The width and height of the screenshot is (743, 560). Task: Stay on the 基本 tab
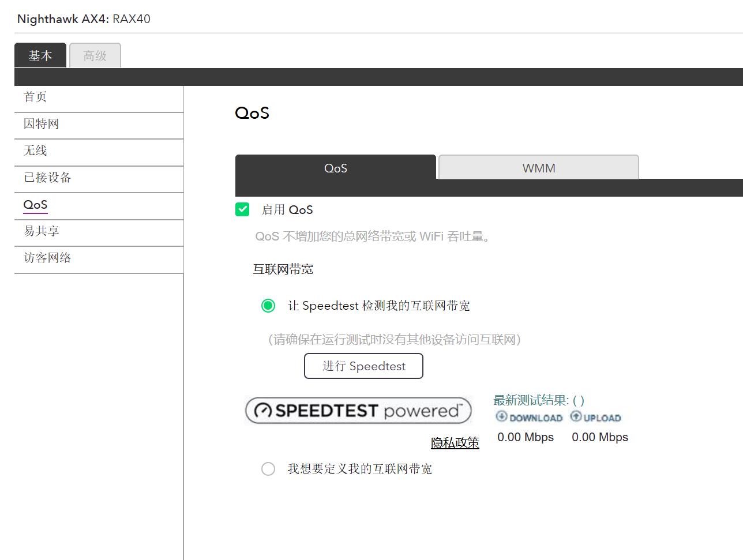click(40, 55)
